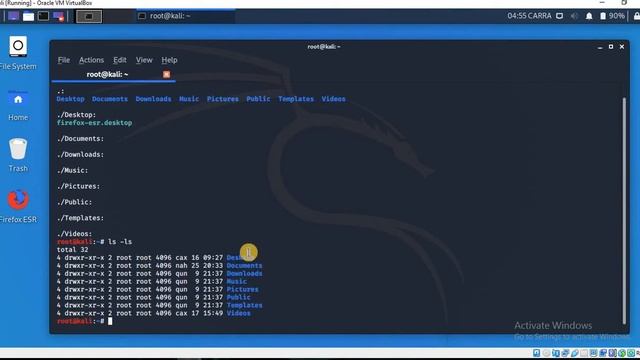Click VirtualBox keyboard capture status icon

(631, 353)
